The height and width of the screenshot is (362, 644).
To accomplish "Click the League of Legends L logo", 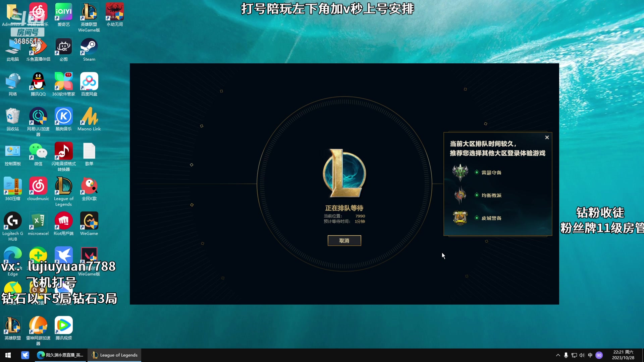I will coord(344,174).
